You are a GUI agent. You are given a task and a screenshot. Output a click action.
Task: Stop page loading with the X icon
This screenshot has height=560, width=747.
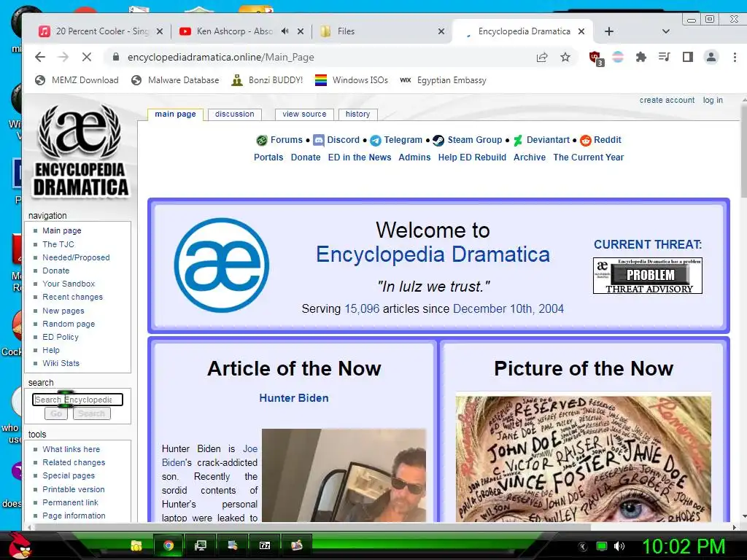(x=87, y=57)
